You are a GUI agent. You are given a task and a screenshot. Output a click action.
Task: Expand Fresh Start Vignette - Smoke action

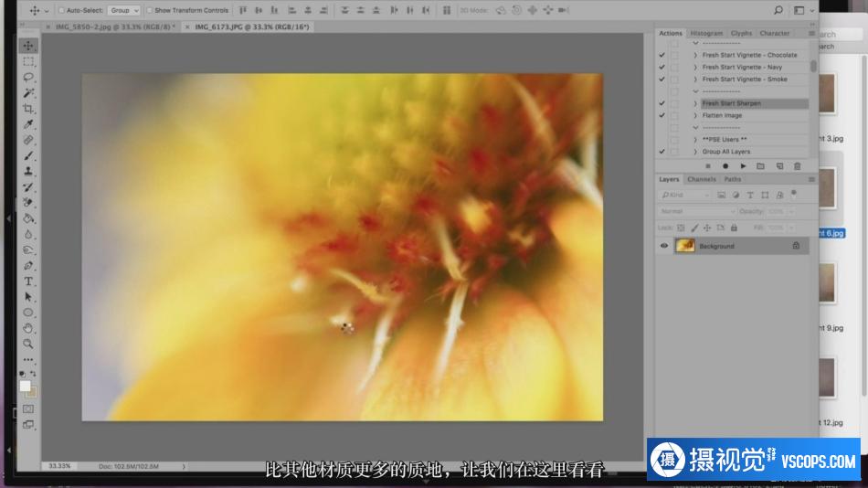coord(695,80)
